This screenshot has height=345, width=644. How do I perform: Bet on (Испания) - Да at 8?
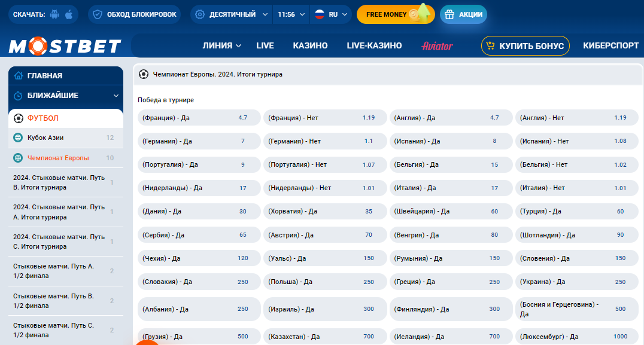pos(451,141)
